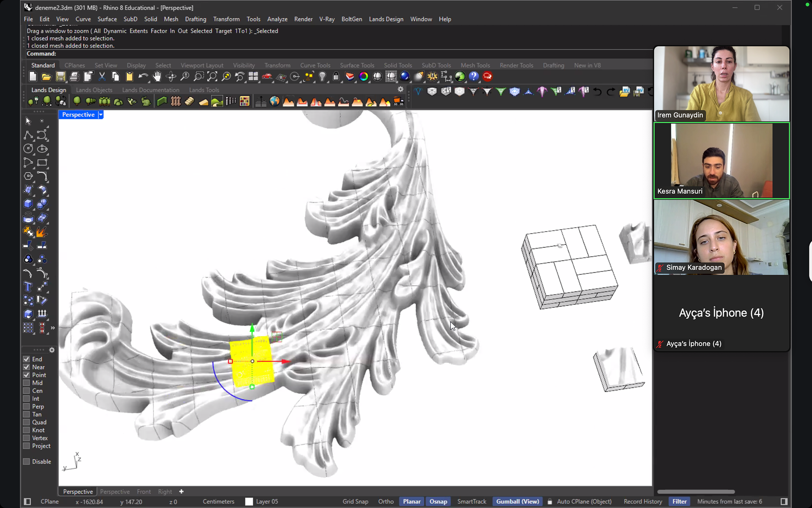This screenshot has width=812, height=508.
Task: Click the Filter status bar button
Action: coord(679,501)
